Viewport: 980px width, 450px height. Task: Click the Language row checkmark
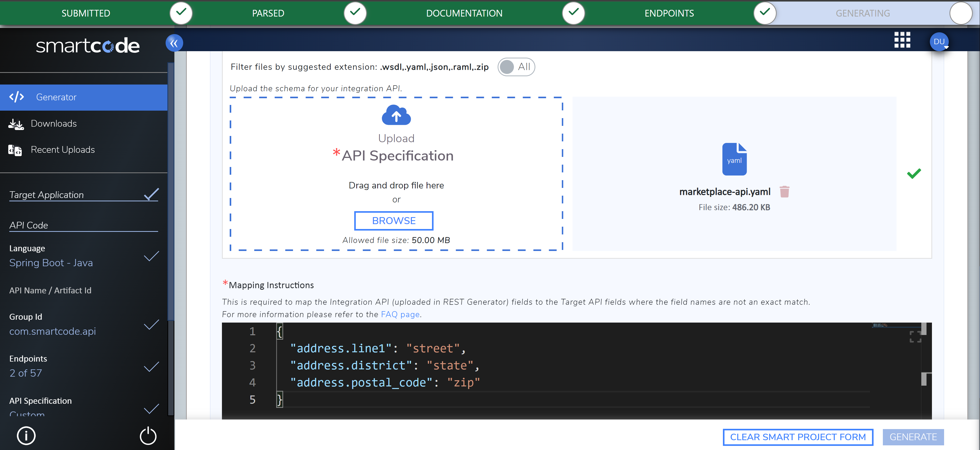tap(151, 256)
